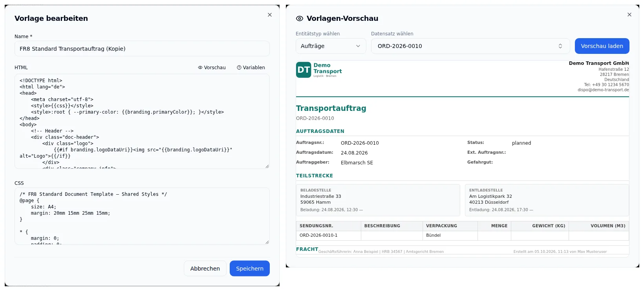Cancel editing with Abbrechen
644x291 pixels.
point(205,269)
